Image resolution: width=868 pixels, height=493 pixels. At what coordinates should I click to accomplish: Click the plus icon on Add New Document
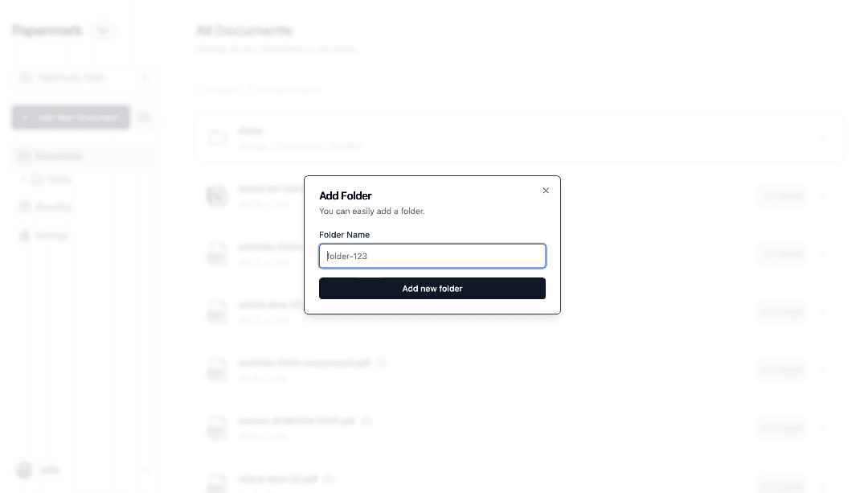24,117
